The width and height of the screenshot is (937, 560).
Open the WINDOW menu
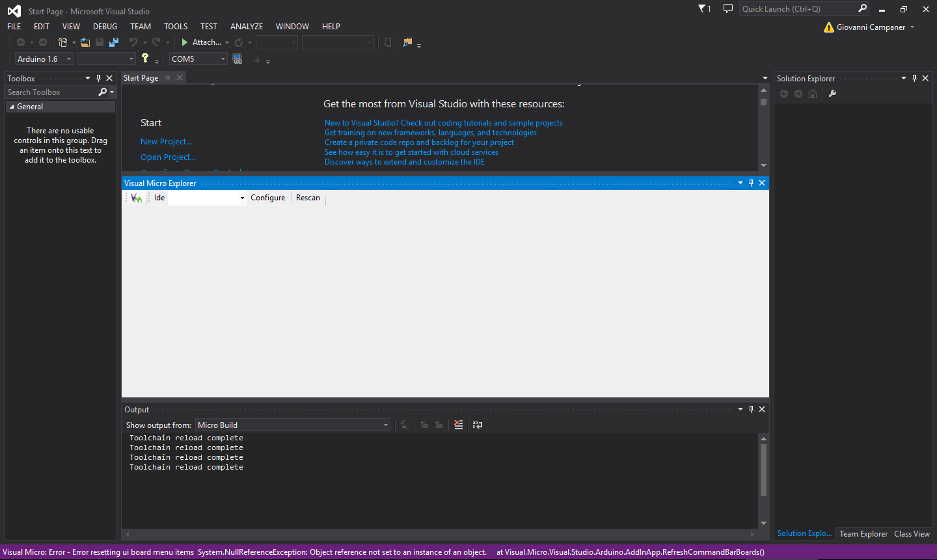(x=293, y=27)
